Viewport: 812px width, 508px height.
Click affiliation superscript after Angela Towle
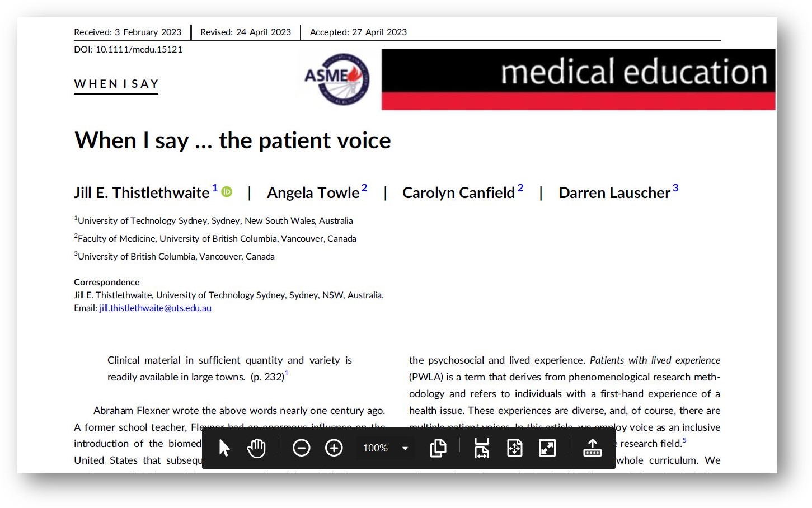click(x=364, y=188)
